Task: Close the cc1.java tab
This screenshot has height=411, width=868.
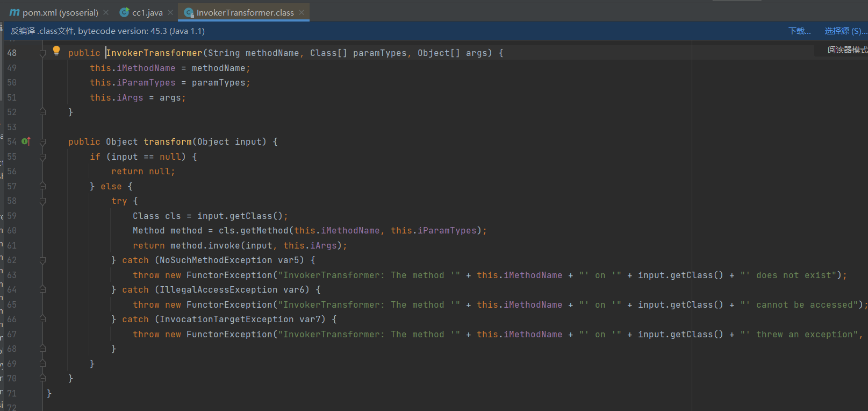Action: click(170, 12)
